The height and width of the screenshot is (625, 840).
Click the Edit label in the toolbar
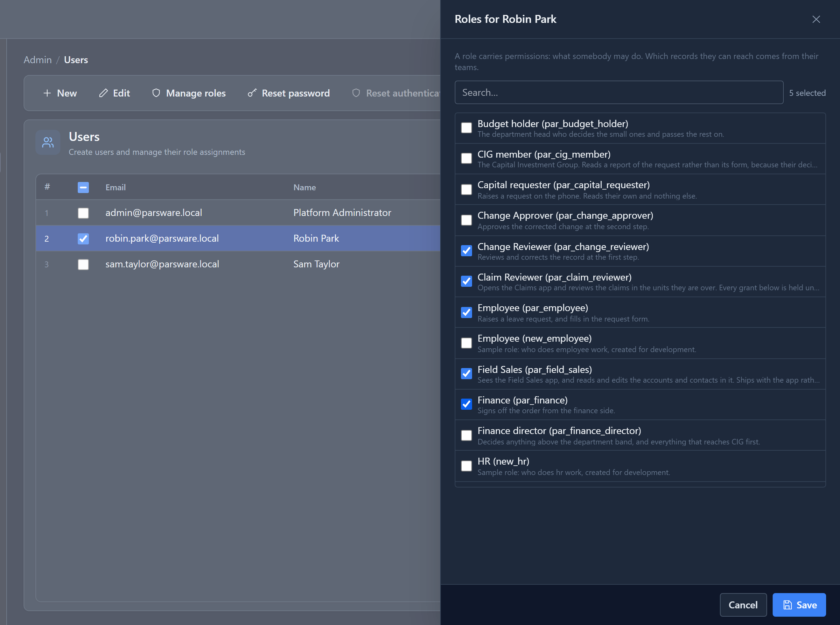[121, 93]
